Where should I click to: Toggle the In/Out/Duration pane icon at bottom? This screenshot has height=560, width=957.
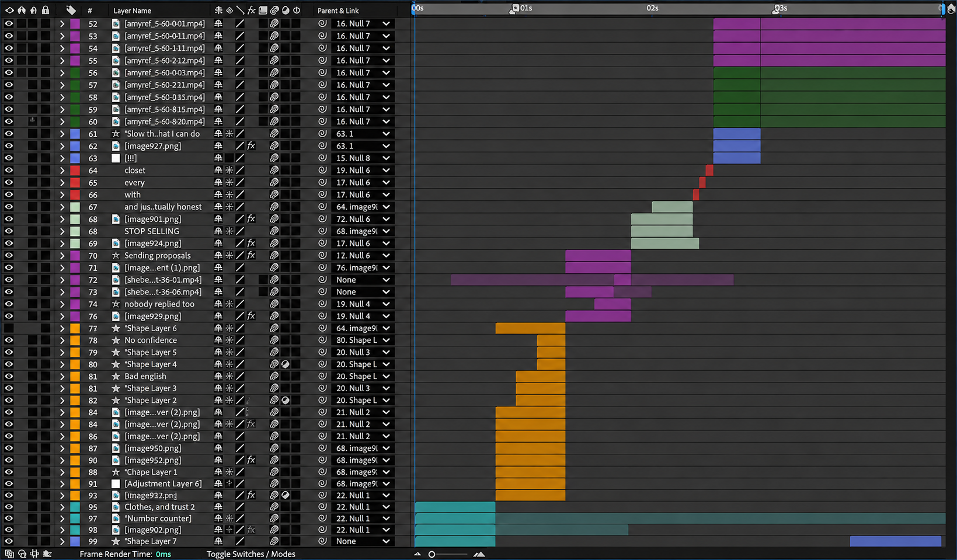tap(34, 554)
